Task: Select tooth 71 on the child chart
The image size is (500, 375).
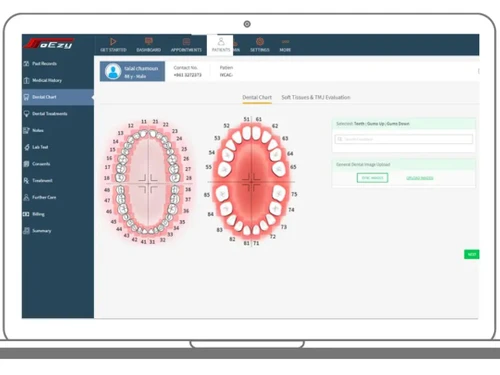Action: point(256,230)
